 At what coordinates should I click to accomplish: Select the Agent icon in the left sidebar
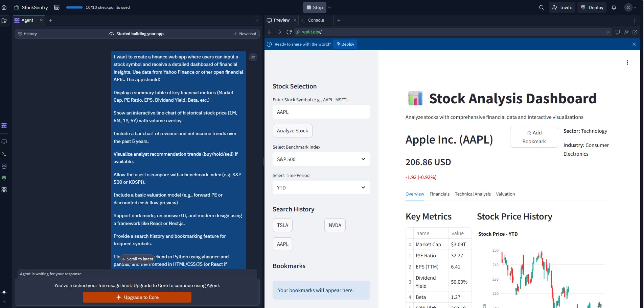(4, 125)
